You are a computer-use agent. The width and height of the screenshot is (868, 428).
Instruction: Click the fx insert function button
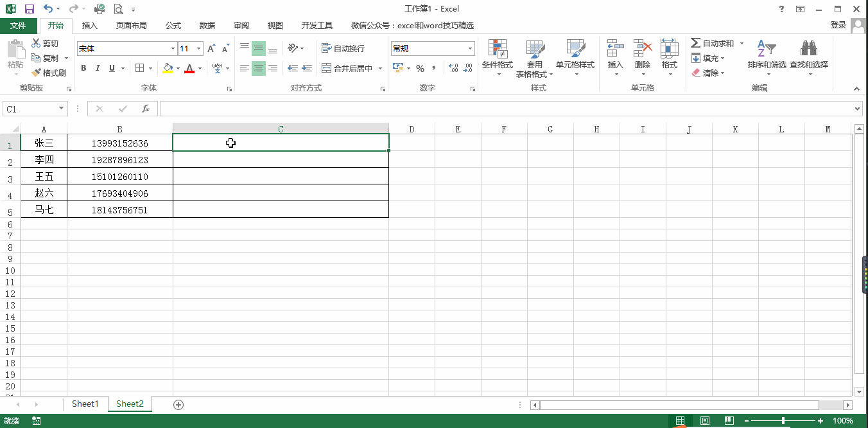[x=146, y=109]
